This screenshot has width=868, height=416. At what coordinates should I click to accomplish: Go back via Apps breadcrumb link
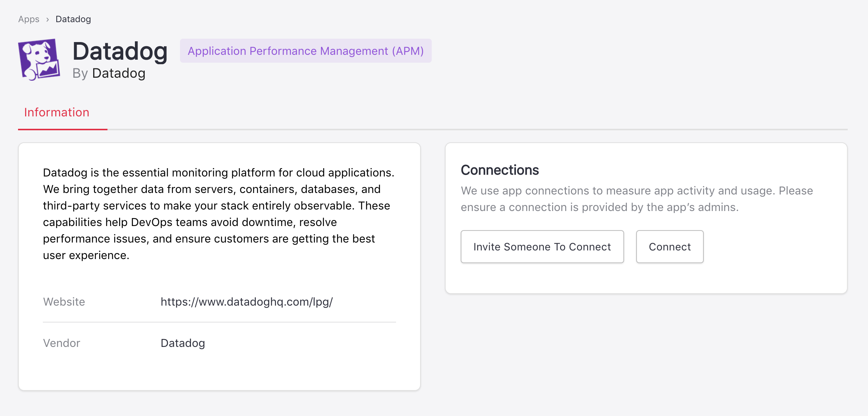coord(29,19)
